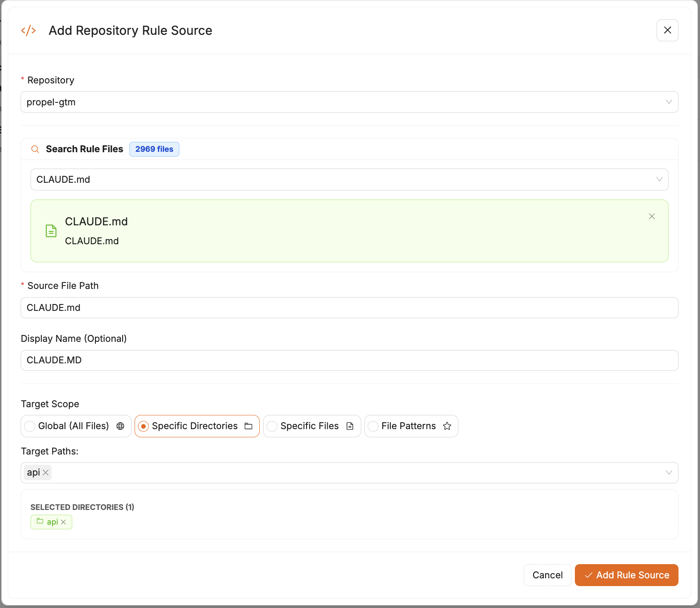Click the 2969 files badge
Image resolution: width=700 pixels, height=608 pixels.
click(x=154, y=149)
